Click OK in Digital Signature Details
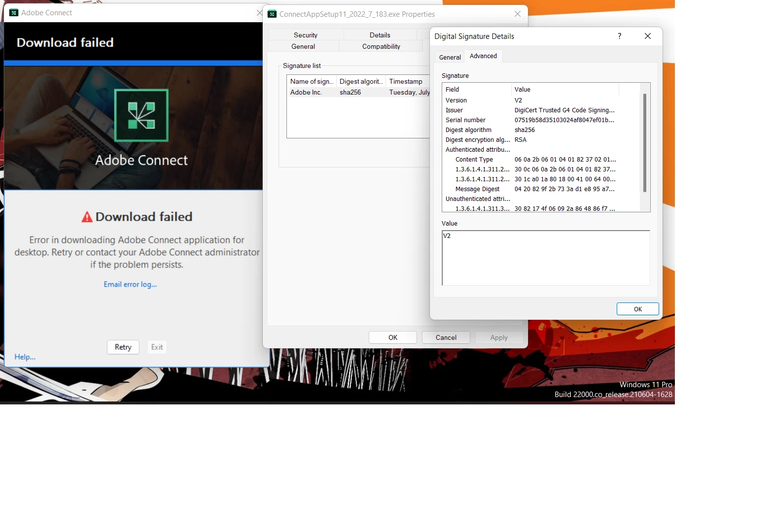 [637, 309]
